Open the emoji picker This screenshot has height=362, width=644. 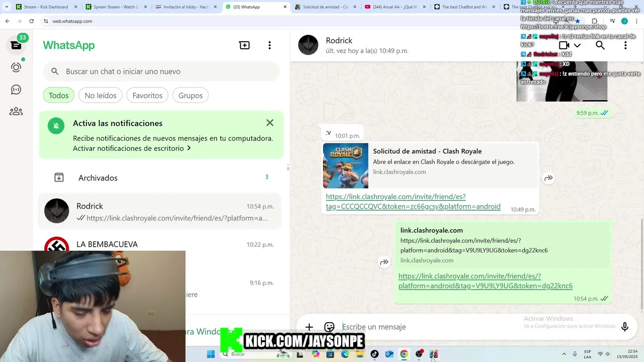330,327
